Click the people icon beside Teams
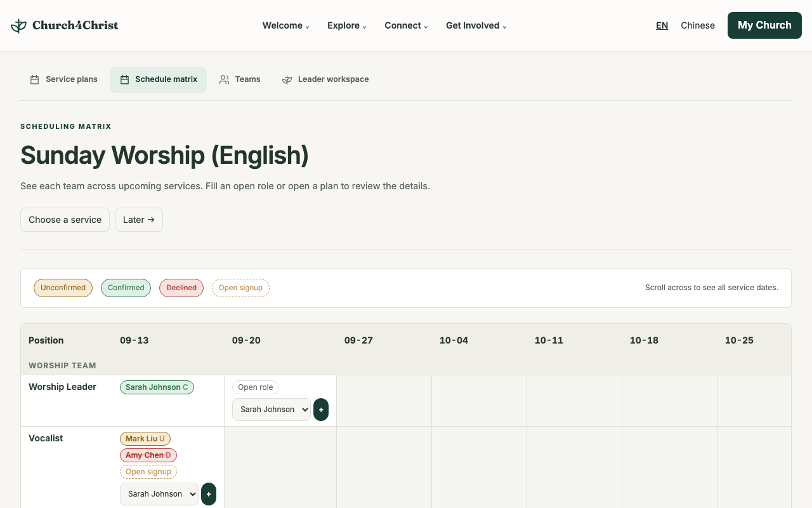The width and height of the screenshot is (812, 508). pos(224,79)
